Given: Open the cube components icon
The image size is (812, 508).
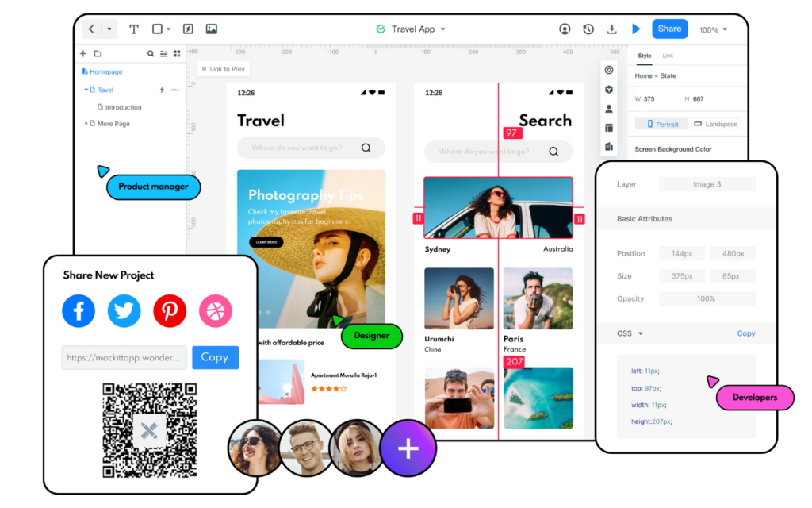Looking at the screenshot, I should tap(609, 90).
